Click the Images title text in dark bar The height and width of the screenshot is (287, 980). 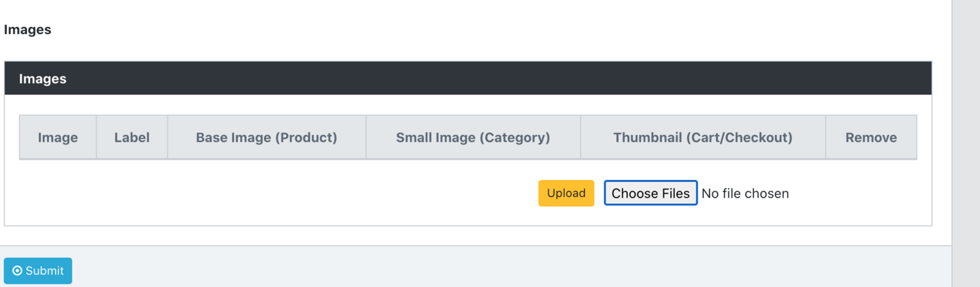click(42, 79)
